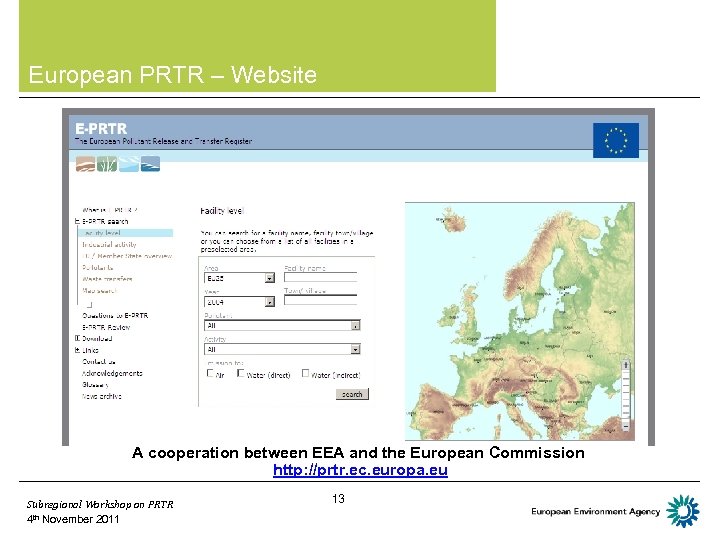Click the map zoom-in button

(625, 365)
